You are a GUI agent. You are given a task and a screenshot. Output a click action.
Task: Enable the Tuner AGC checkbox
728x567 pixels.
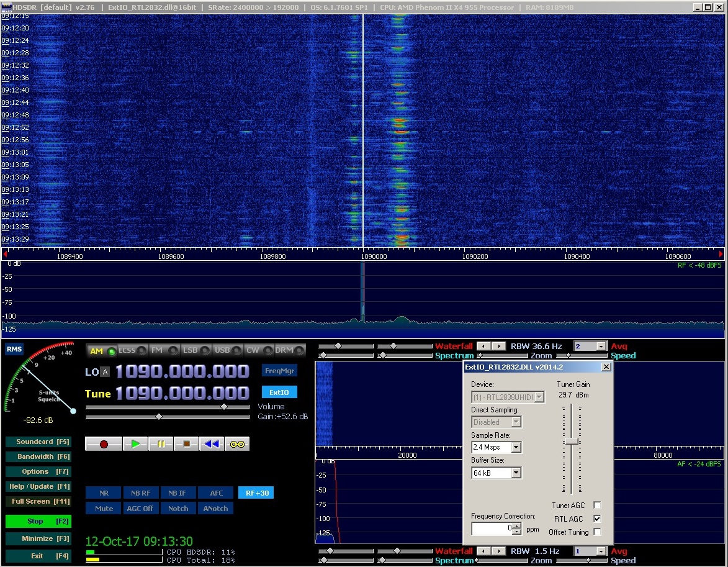[x=597, y=505]
